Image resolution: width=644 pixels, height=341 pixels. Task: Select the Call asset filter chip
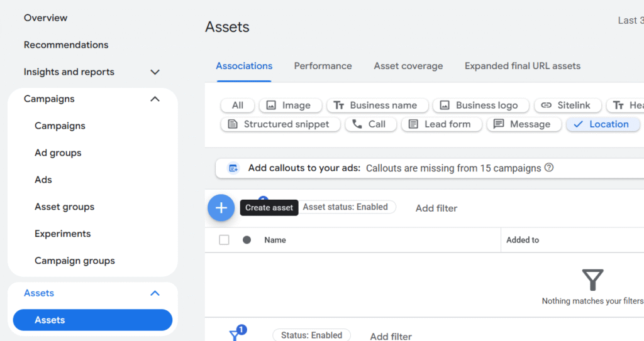(x=370, y=124)
